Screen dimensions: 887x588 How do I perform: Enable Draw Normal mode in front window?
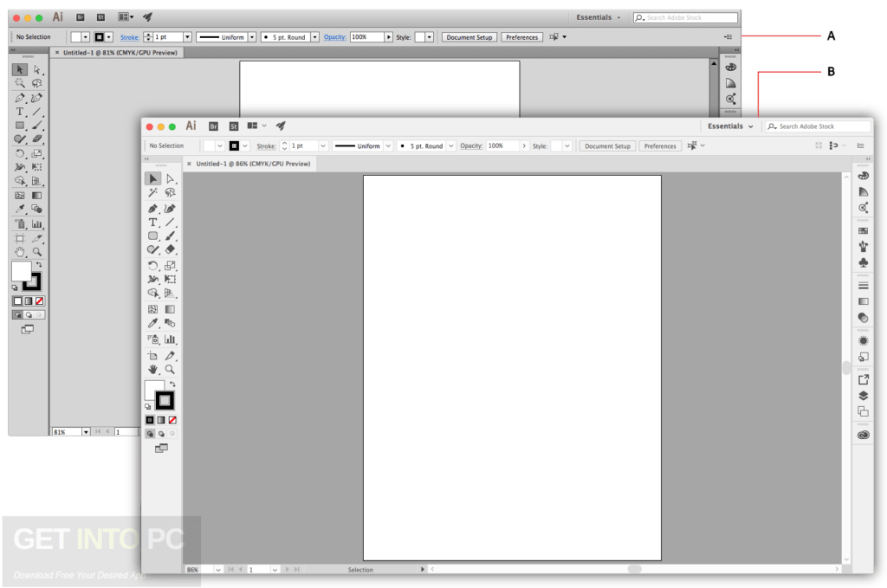(150, 434)
